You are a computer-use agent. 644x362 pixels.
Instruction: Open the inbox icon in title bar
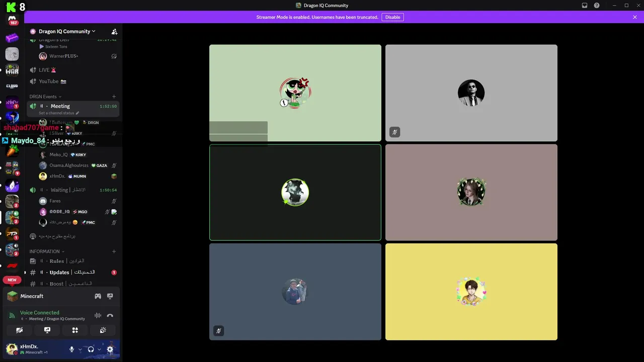tap(585, 6)
